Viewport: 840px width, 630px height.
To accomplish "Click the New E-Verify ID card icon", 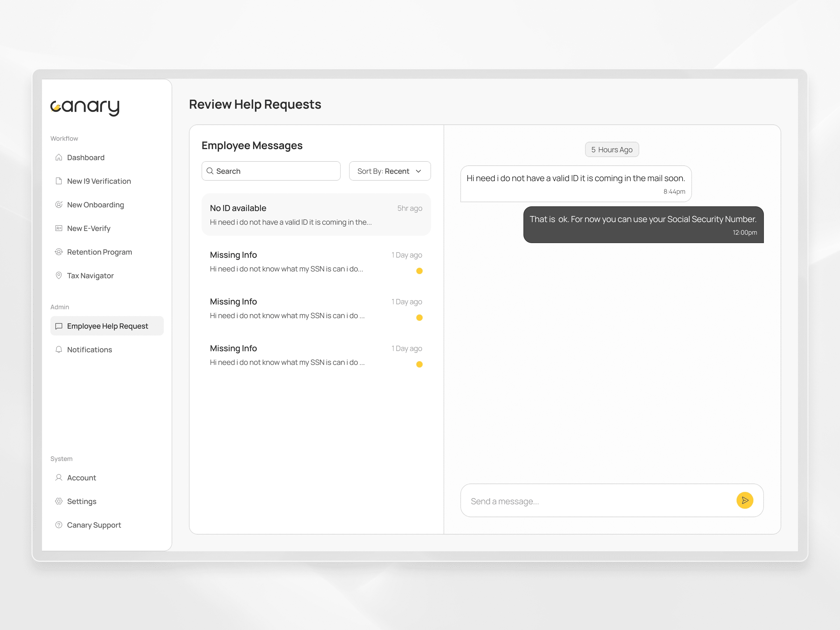I will 59,228.
